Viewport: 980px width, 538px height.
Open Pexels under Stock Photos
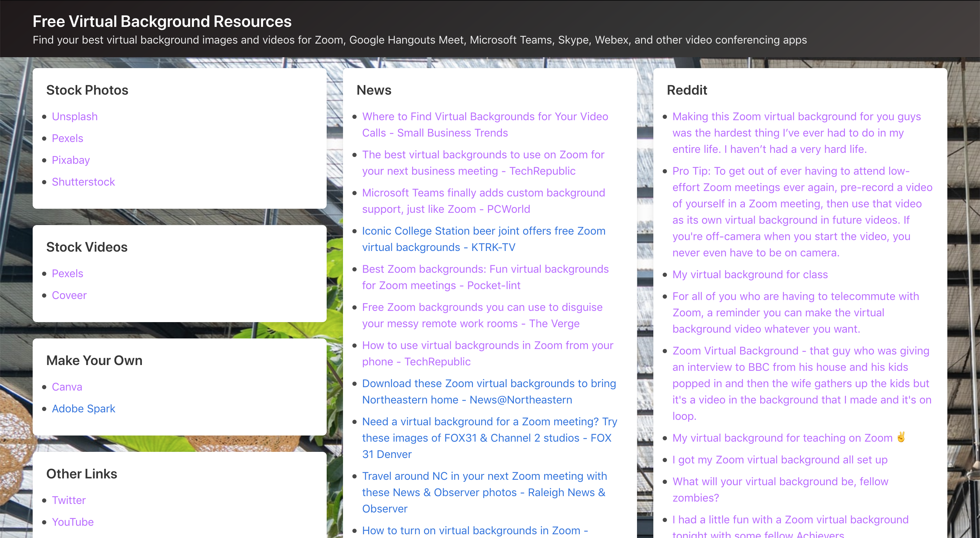point(67,138)
